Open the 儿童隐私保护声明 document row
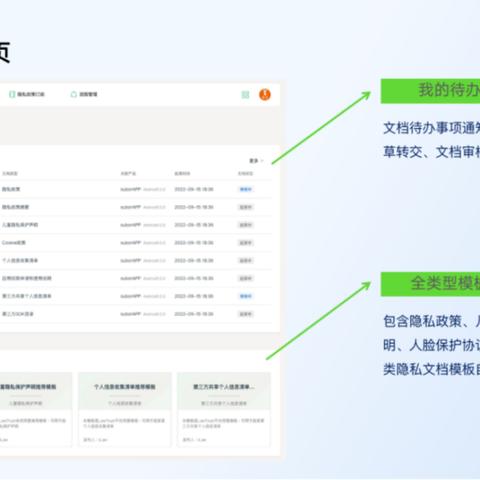Viewport: 480px width, 480px height. click(135, 225)
